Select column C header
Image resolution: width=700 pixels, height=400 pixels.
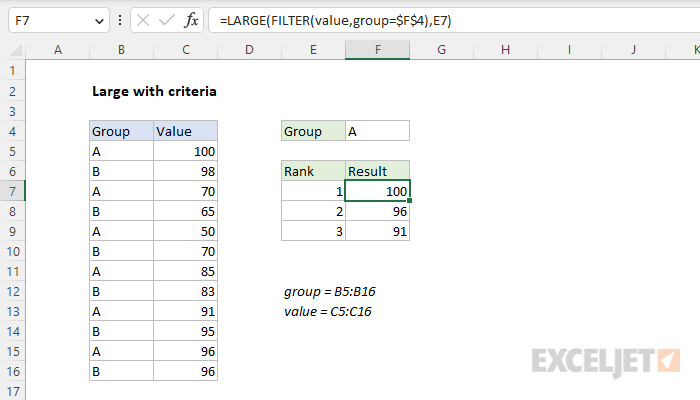(x=186, y=50)
